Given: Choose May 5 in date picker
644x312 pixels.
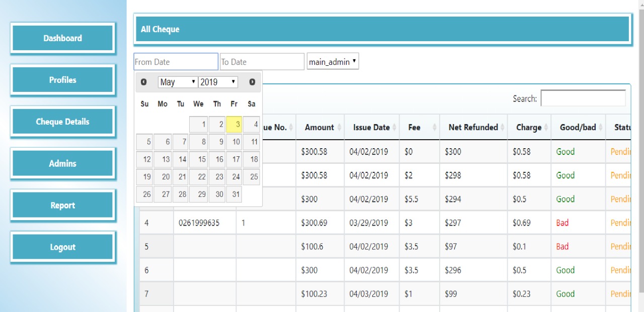Looking at the screenshot, I should coord(145,142).
